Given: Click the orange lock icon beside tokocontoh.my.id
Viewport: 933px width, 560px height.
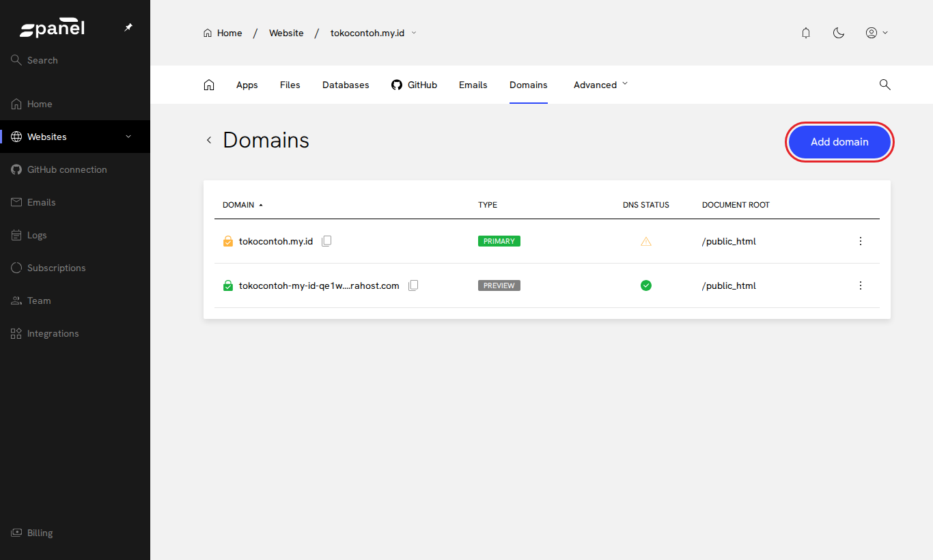Looking at the screenshot, I should click(228, 241).
